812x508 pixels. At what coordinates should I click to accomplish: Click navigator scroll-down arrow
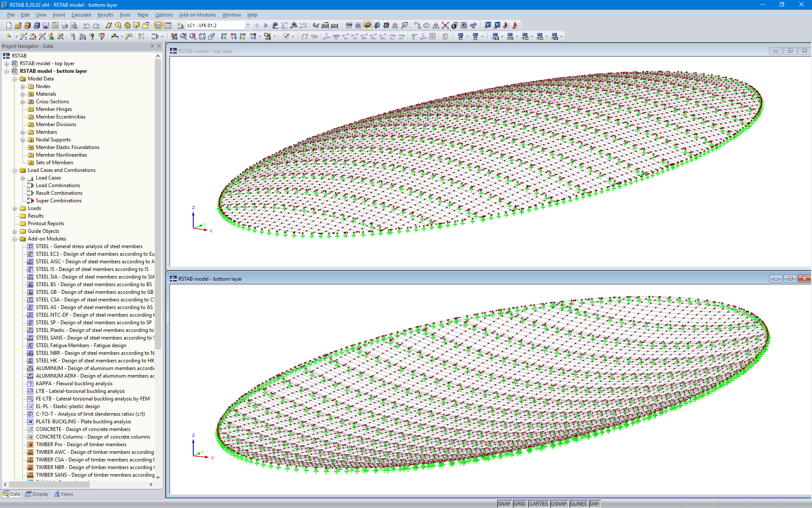coord(158,477)
